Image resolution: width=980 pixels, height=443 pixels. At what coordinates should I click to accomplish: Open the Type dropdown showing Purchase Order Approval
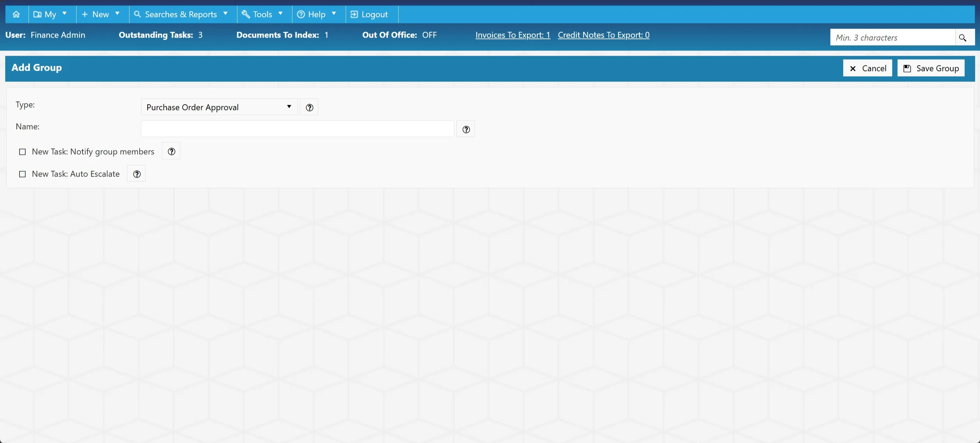coord(219,107)
